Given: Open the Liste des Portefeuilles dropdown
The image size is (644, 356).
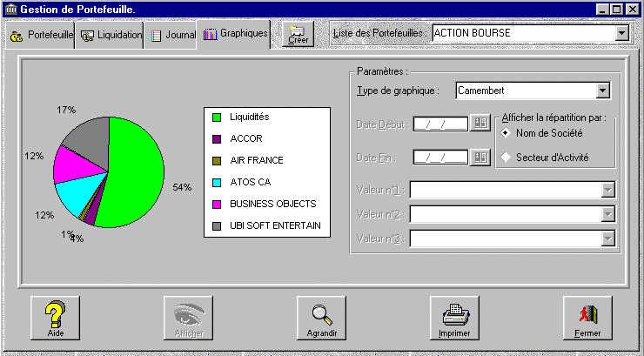Looking at the screenshot, I should (621, 33).
